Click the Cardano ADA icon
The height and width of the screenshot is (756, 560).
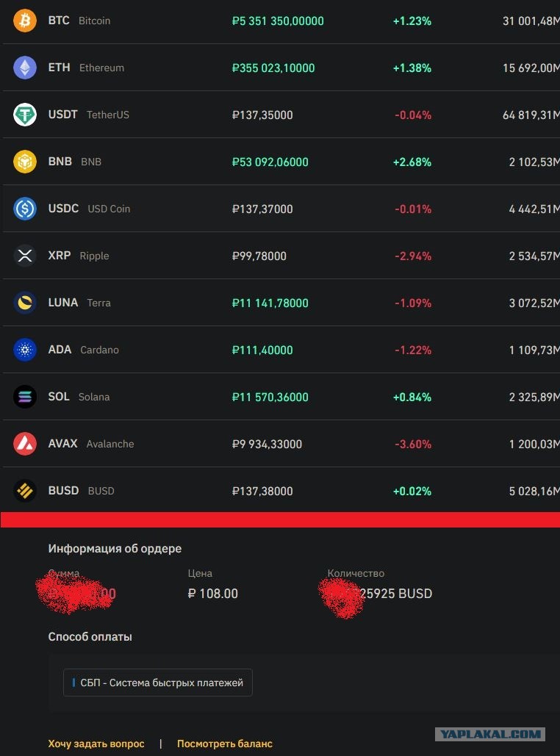point(24,350)
